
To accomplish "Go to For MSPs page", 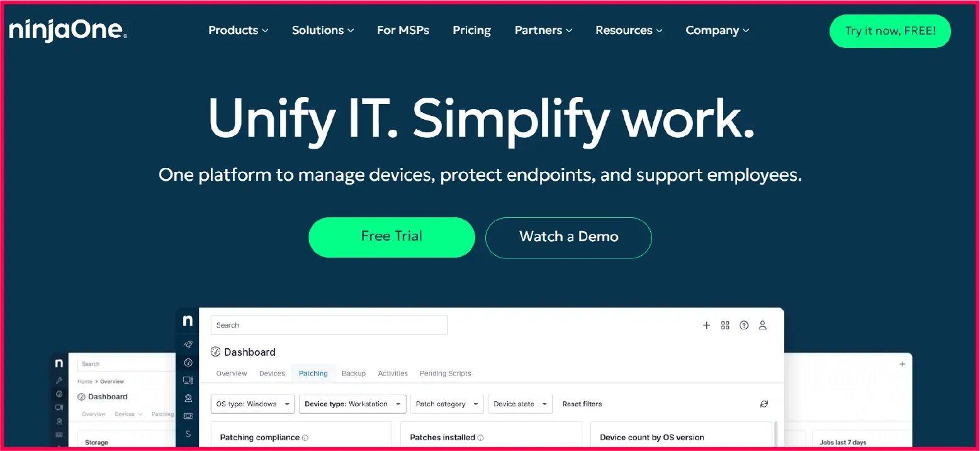I will [x=403, y=30].
